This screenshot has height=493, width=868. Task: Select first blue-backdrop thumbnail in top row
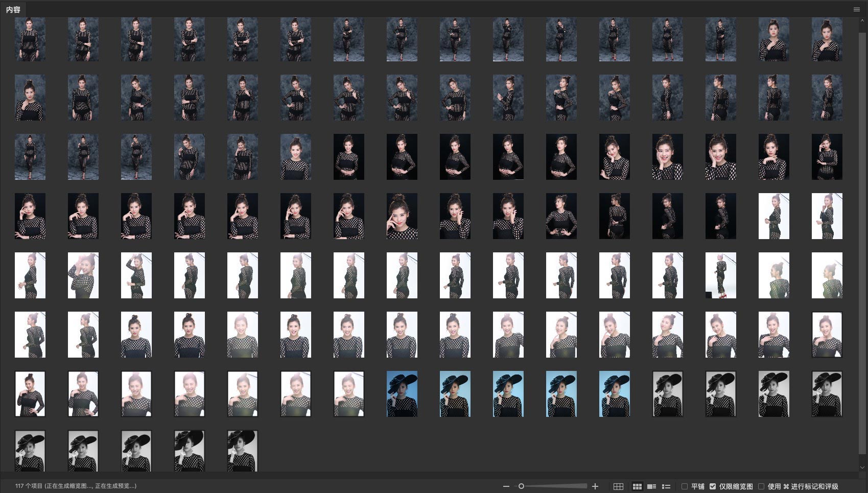point(30,39)
